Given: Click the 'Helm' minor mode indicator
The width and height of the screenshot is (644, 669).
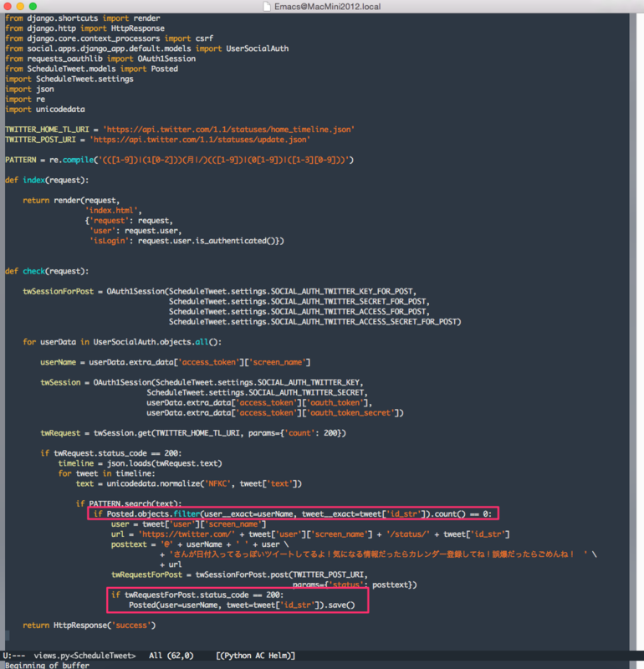Looking at the screenshot, I should 279,656.
